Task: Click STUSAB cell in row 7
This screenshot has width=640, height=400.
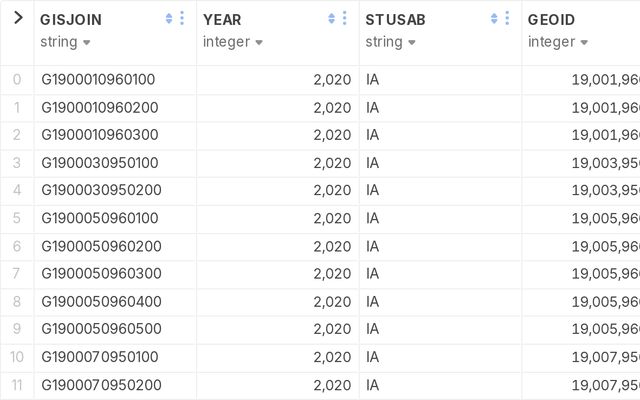Action: click(x=373, y=274)
